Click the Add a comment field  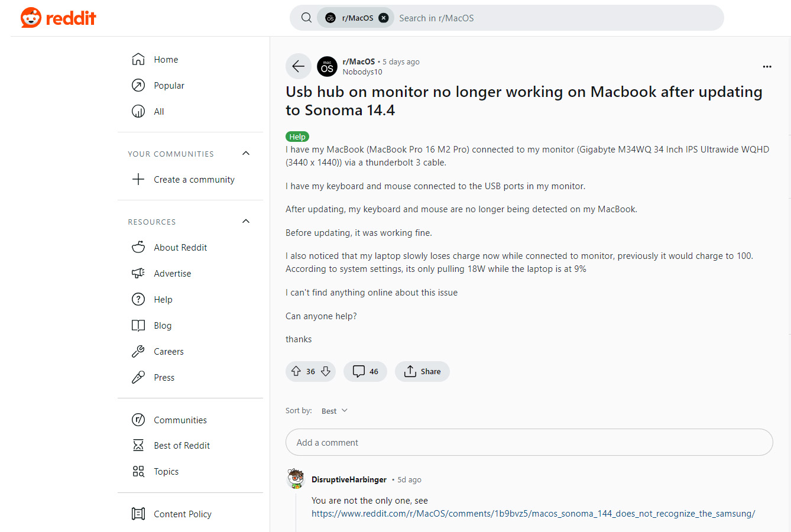[x=529, y=442]
